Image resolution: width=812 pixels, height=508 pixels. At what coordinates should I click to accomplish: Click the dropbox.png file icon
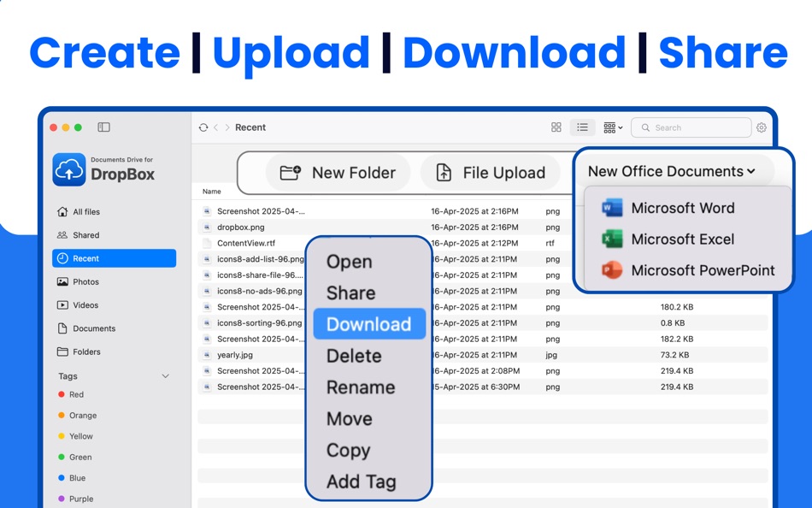[x=207, y=227]
